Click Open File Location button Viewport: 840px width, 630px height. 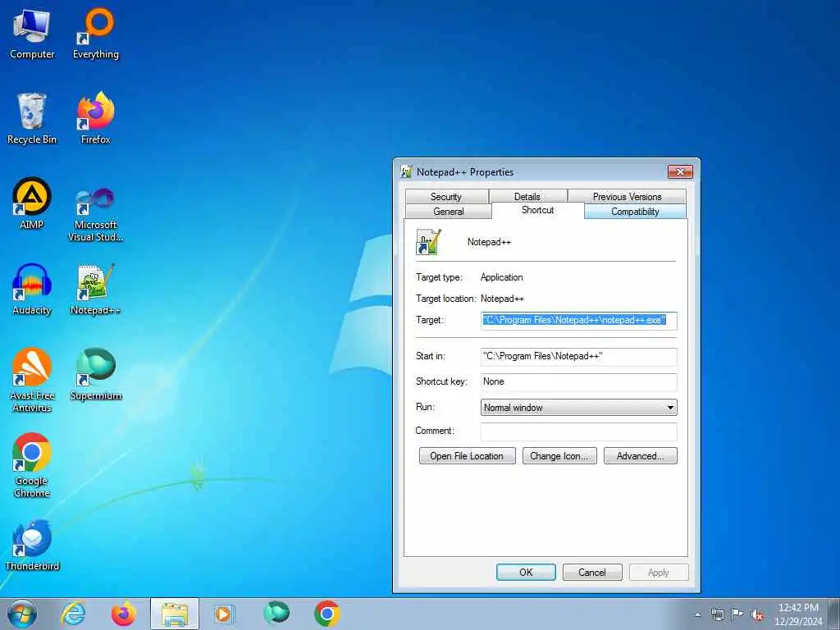point(467,456)
